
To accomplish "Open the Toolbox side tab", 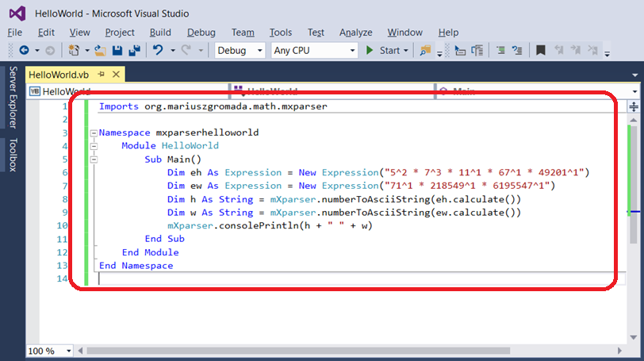I will 13,155.
